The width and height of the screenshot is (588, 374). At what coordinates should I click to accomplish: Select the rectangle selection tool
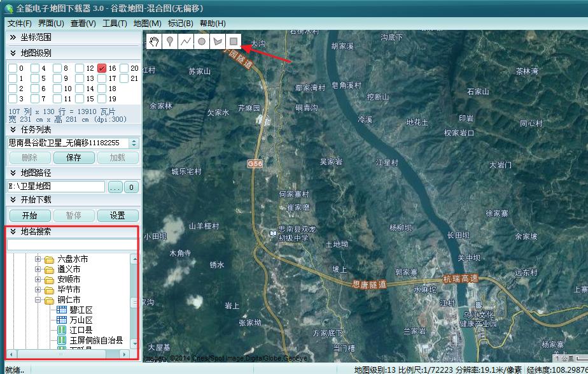point(235,41)
